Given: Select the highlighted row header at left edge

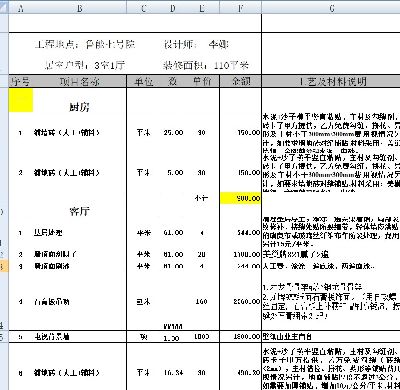Looking at the screenshot, I should 4,266.
